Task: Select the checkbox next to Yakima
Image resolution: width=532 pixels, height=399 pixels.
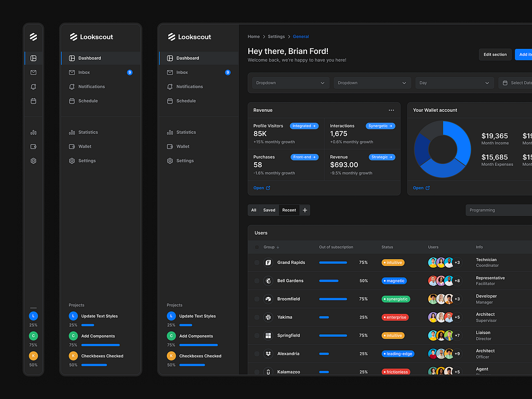Action: pos(257,317)
